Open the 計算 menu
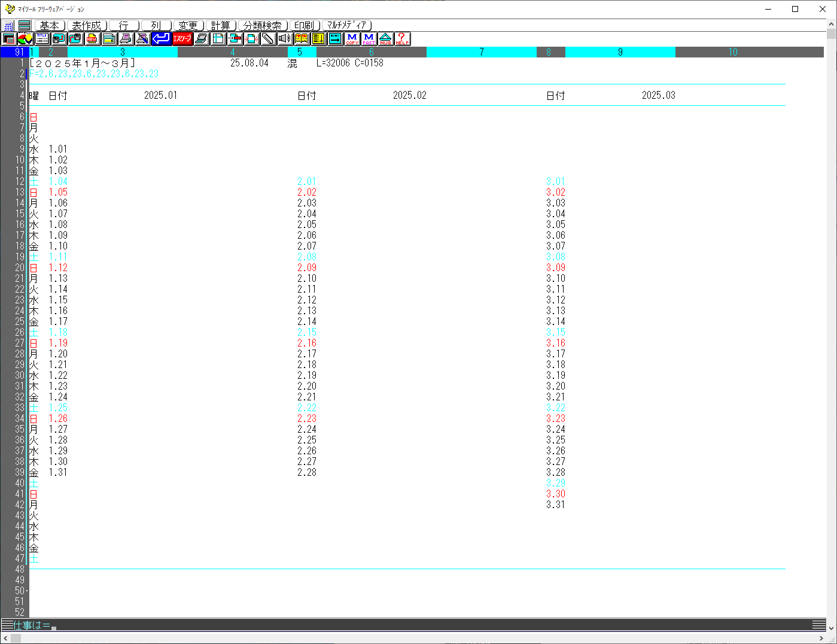 (221, 25)
